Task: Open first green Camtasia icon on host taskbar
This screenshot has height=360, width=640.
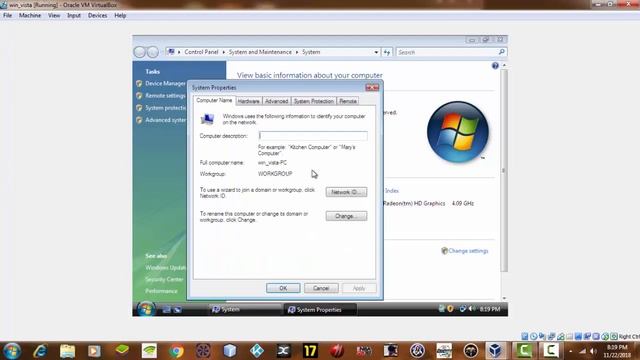Action: tap(524, 351)
